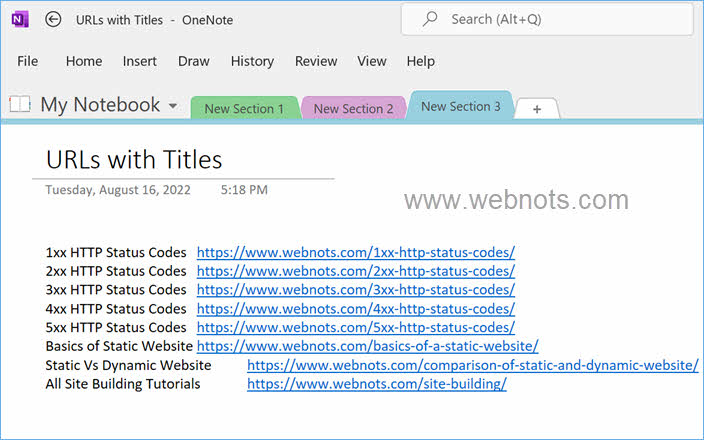
Task: Click text All Site Building Tutorials
Action: coord(123,384)
